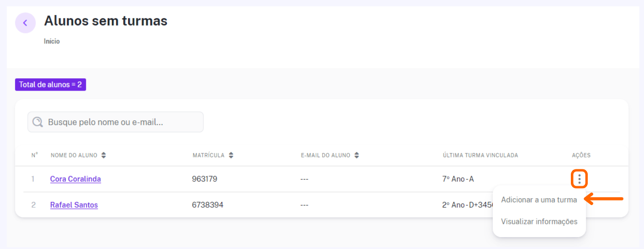Image resolution: width=644 pixels, height=249 pixels.
Task: Sort by Matrícula arrows icon
Action: coord(231,155)
